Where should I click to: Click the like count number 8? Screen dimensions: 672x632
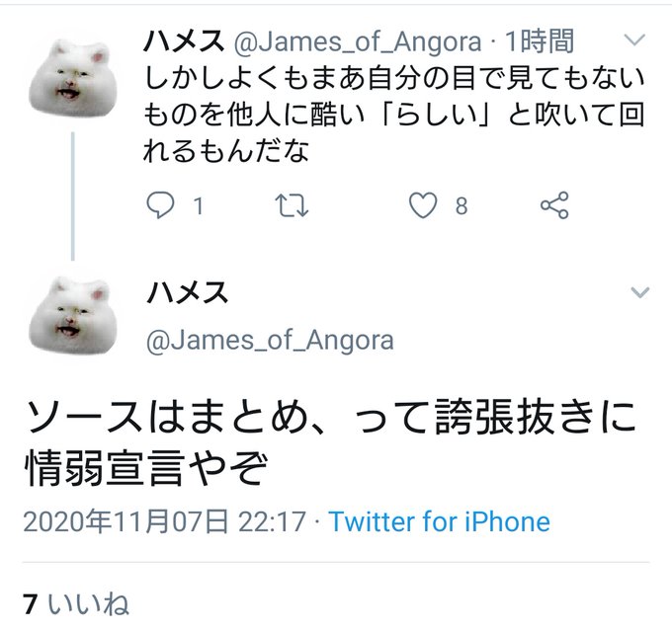(462, 206)
